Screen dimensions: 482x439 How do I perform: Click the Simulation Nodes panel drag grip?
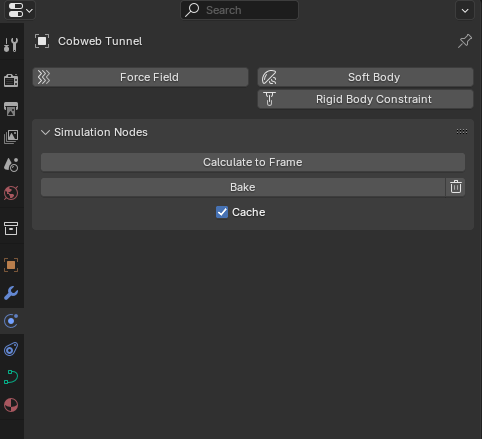pyautogui.click(x=462, y=132)
